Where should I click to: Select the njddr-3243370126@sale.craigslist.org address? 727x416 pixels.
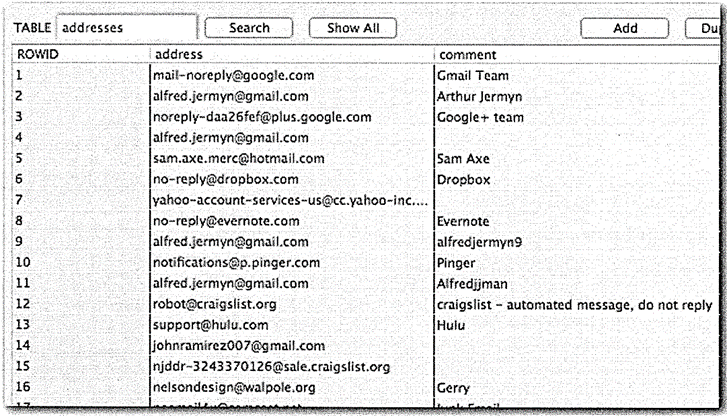pos(292,366)
